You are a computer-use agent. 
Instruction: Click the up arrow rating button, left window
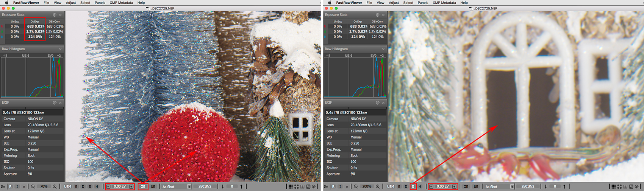point(241,186)
